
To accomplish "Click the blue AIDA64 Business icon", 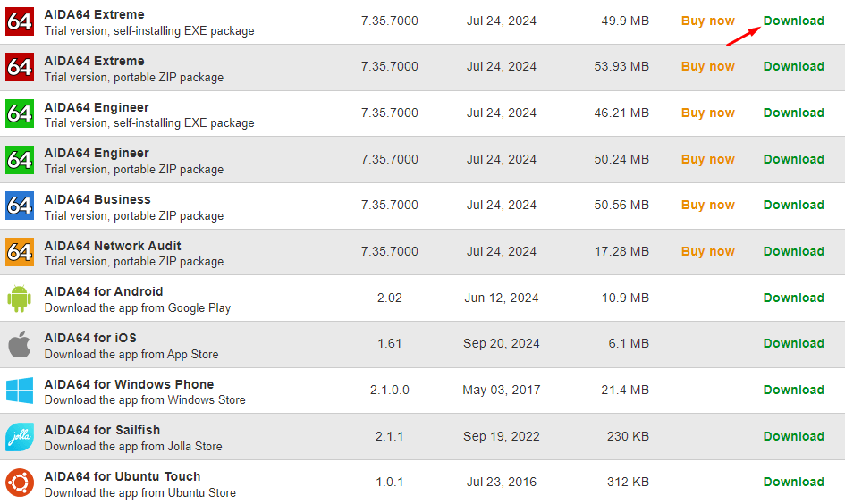I will pyautogui.click(x=20, y=206).
